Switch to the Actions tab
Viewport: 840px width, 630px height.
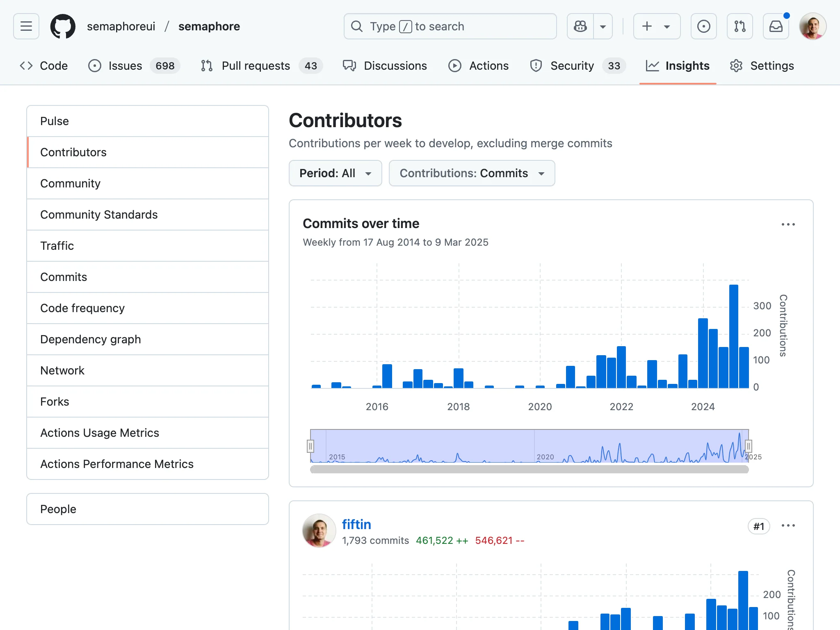tap(478, 66)
